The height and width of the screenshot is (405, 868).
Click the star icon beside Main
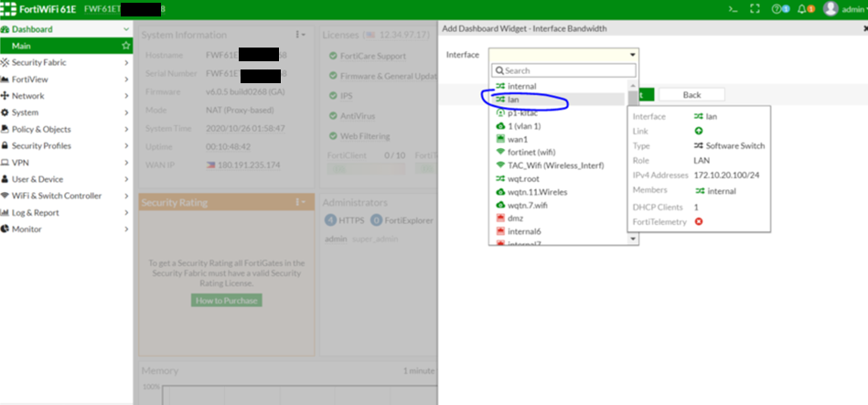[125, 46]
